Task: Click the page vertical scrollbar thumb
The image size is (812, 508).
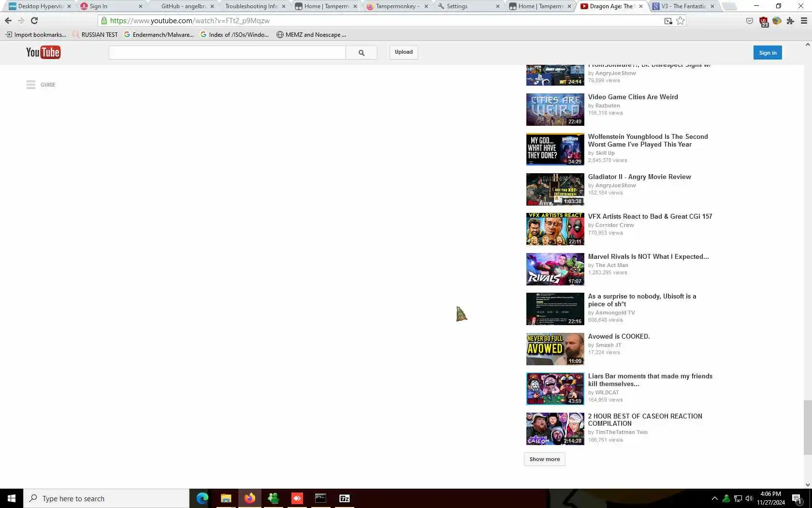Action: tap(808, 427)
